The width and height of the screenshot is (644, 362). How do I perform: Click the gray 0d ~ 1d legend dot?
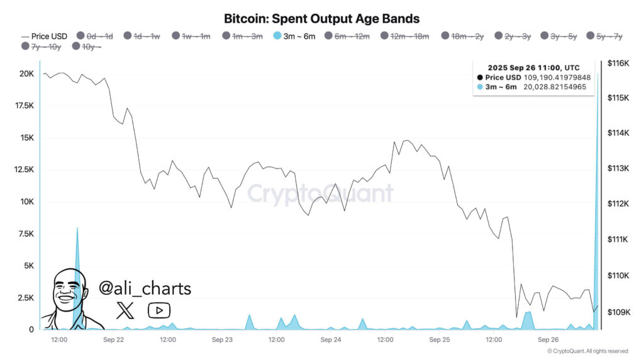pos(80,36)
